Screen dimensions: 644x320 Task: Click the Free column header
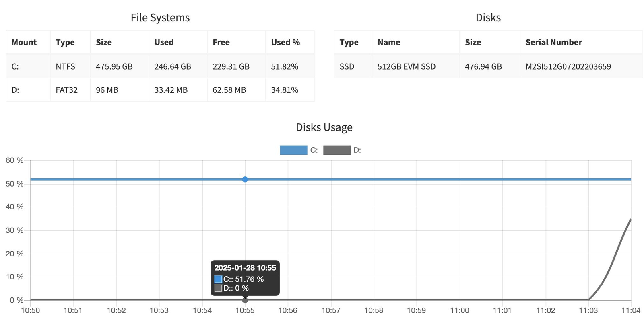point(236,42)
